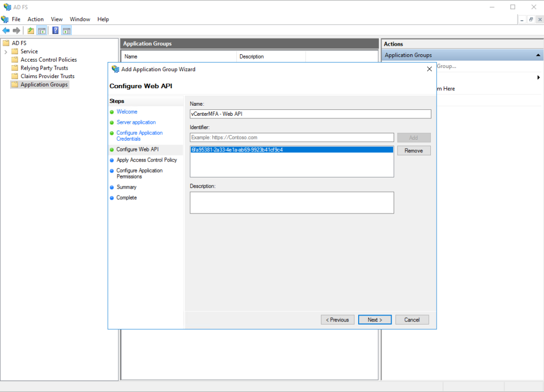The height and width of the screenshot is (392, 544).
Task: Open the View menu
Action: [57, 19]
